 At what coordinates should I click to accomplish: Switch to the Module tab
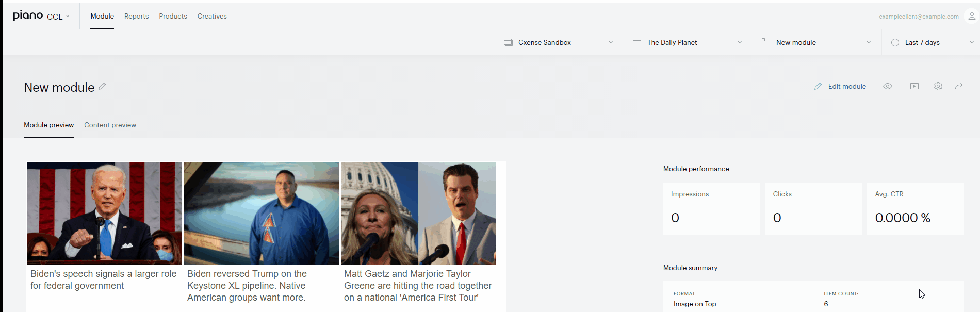(102, 16)
